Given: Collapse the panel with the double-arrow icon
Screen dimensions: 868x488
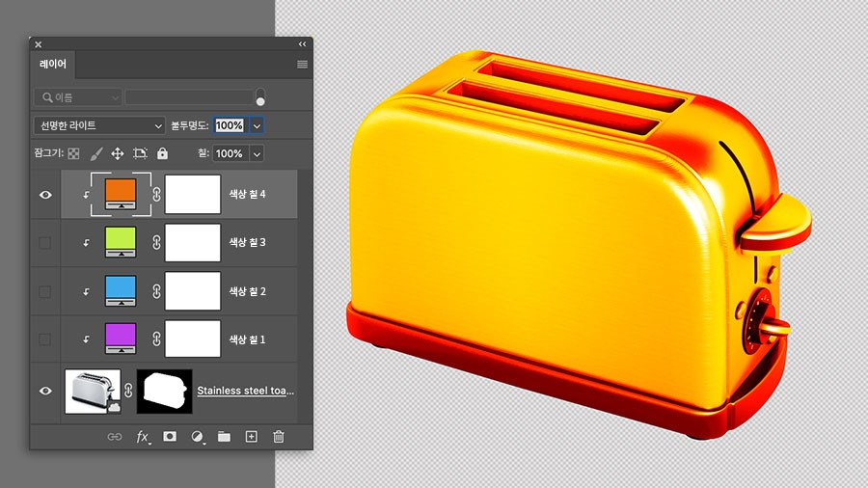Looking at the screenshot, I should [x=302, y=44].
